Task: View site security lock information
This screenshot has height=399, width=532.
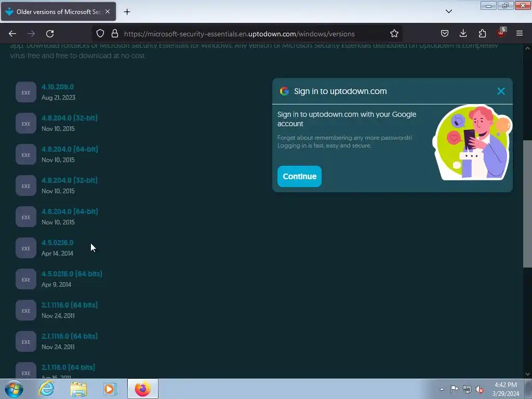Action: (115, 34)
